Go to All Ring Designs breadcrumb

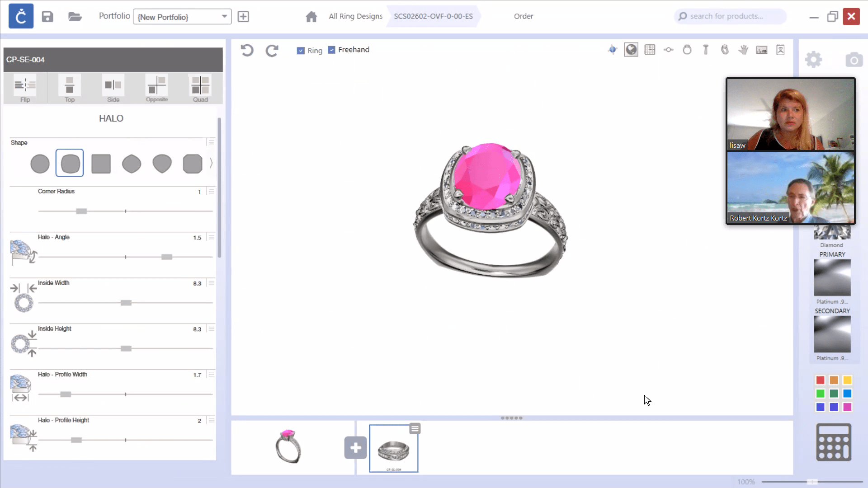pos(355,16)
